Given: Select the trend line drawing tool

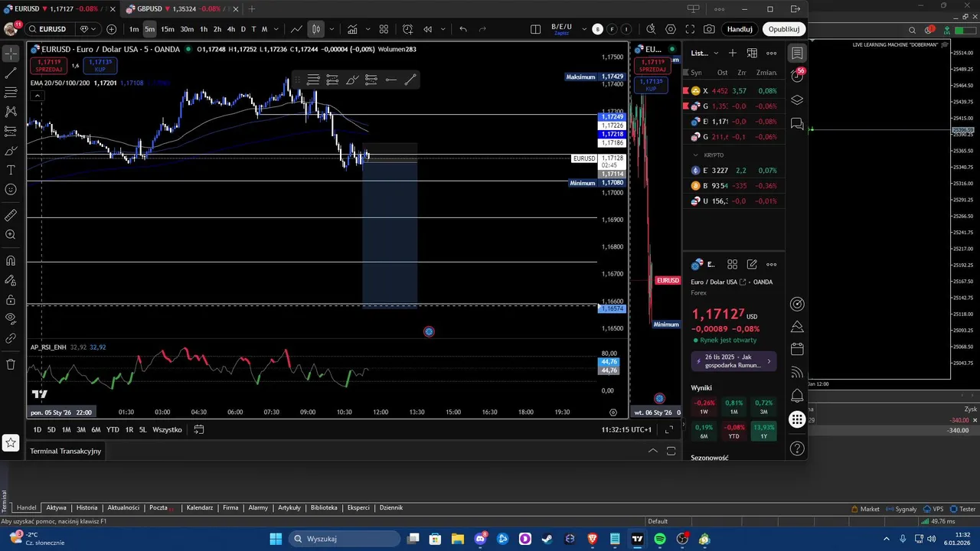Looking at the screenshot, I should (x=11, y=73).
